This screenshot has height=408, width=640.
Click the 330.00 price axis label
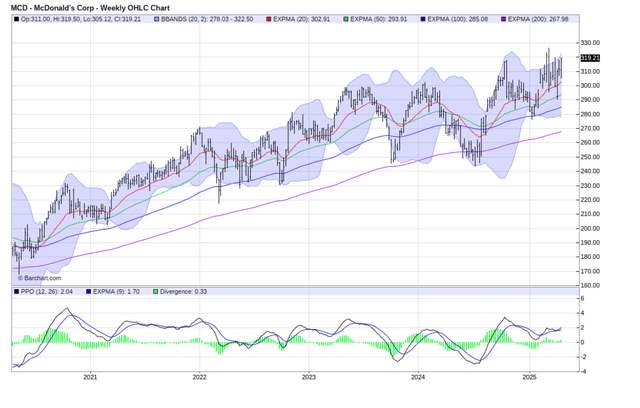590,43
